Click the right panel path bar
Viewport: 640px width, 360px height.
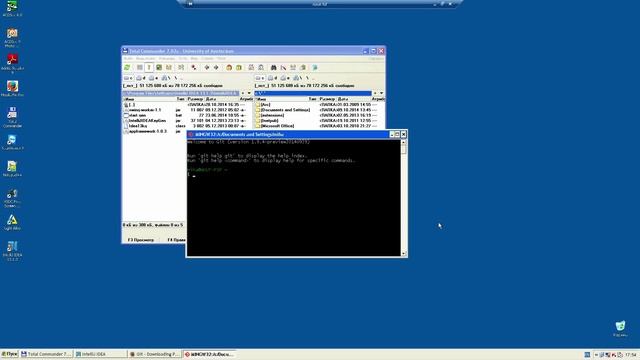[x=313, y=93]
